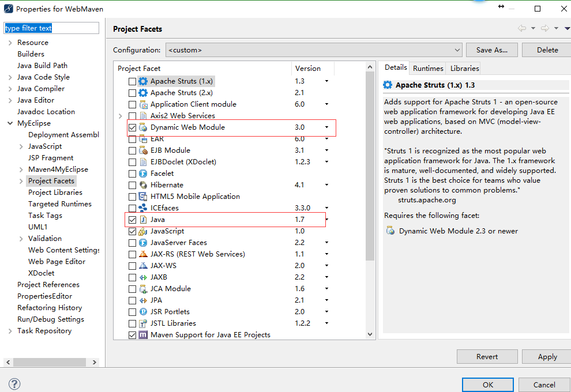Check the EJB Module checkbox
The image size is (571, 392).
132,150
